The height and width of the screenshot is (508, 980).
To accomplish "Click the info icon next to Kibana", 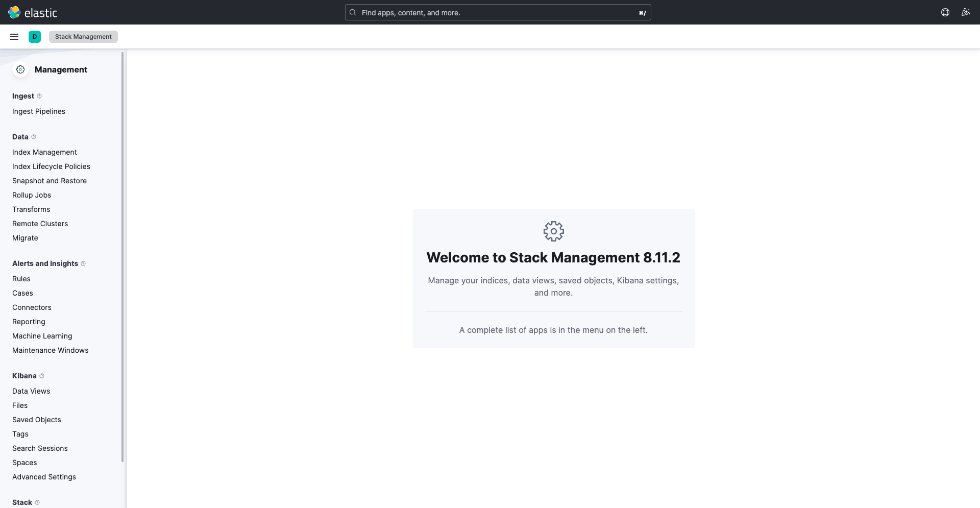I will 42,376.
